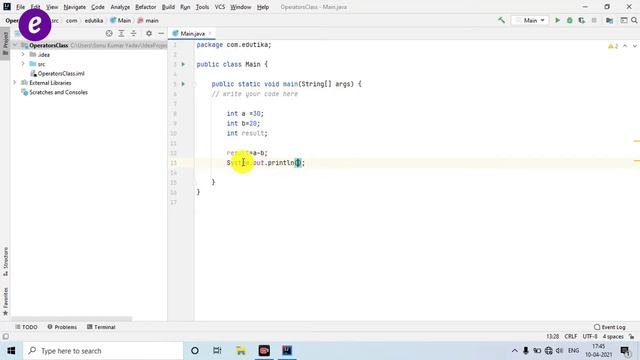Go to previous highlighted error arrow
Viewport: 640px width, 360px height.
pyautogui.click(x=625, y=46)
